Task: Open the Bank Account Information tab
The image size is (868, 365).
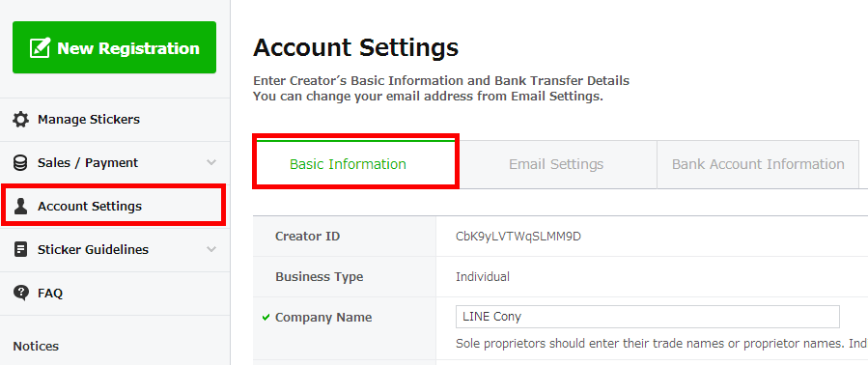Action: 758,164
